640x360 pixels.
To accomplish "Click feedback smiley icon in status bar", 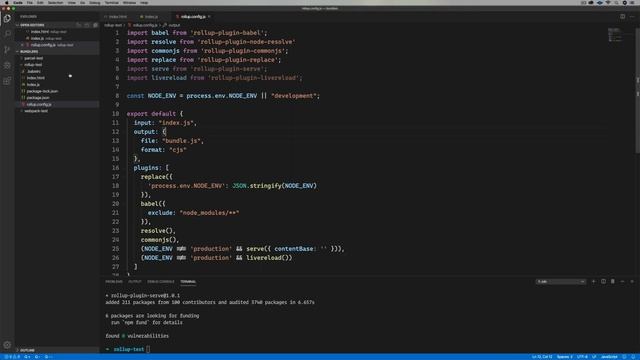I will pyautogui.click(x=624, y=357).
